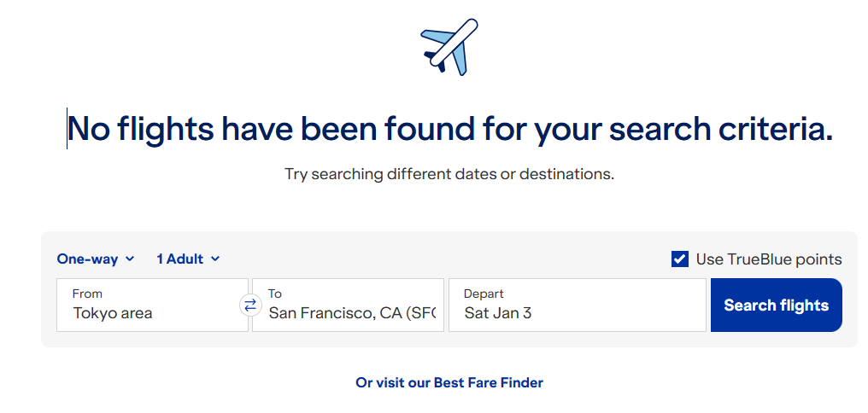The height and width of the screenshot is (413, 868).
Task: Uncheck the Use TrueBlue points checkbox
Action: 680,259
